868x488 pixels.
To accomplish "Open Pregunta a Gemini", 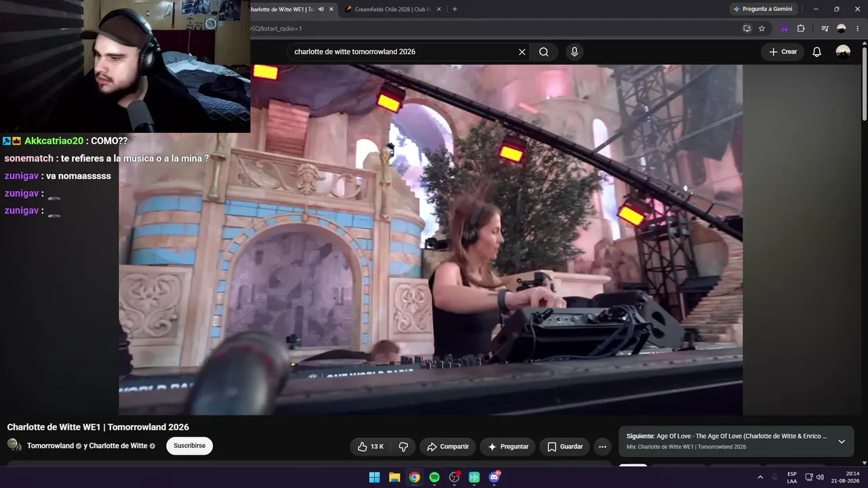I will coord(763,9).
